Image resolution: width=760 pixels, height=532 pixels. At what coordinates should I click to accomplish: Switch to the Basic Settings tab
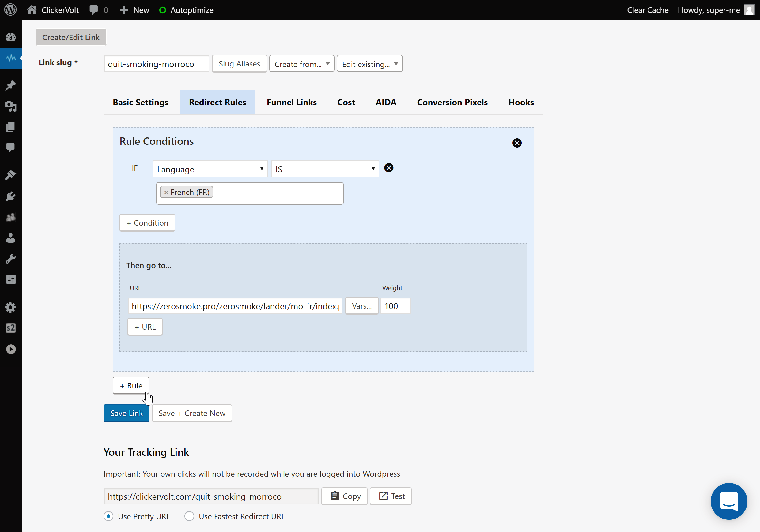(140, 102)
